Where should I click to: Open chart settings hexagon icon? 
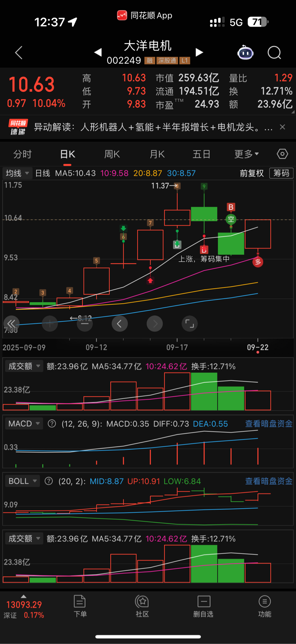282,154
